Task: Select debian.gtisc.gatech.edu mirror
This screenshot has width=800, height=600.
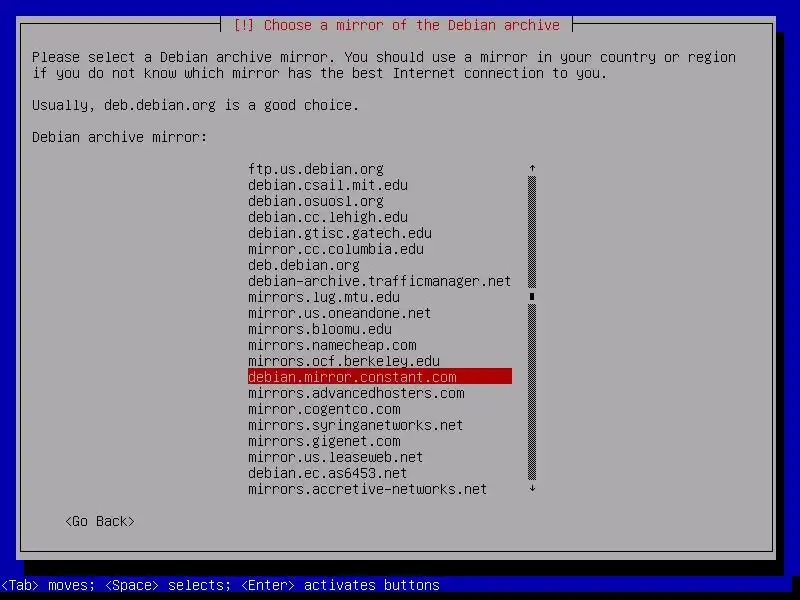Action: [x=340, y=233]
